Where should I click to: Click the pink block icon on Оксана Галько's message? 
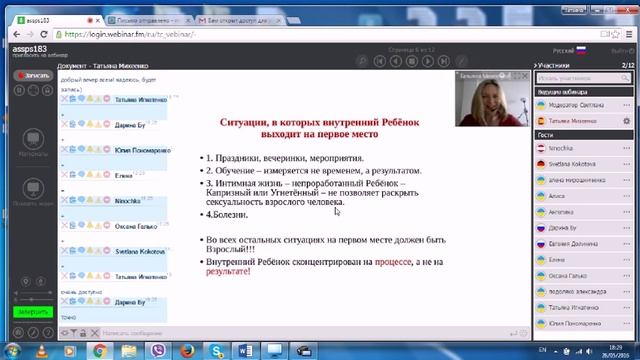(107, 225)
